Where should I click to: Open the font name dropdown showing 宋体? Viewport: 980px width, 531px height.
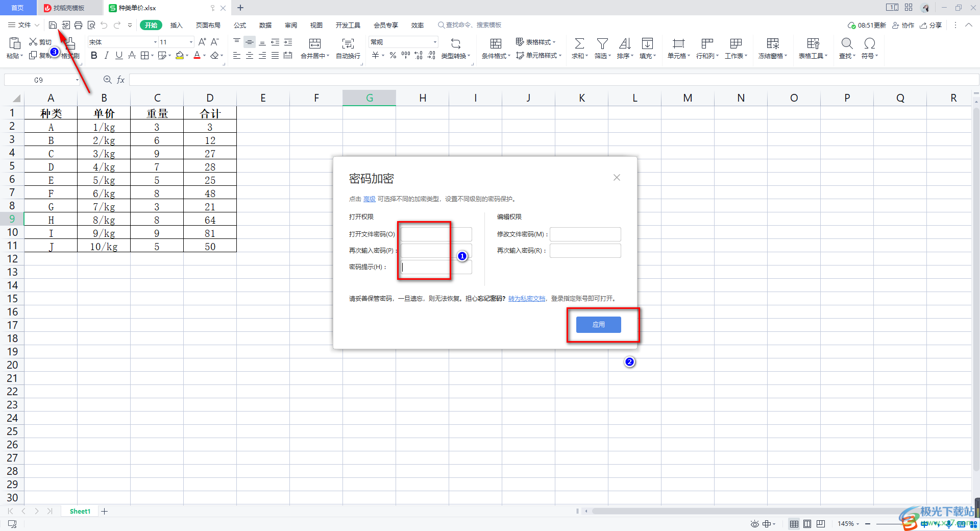click(155, 42)
